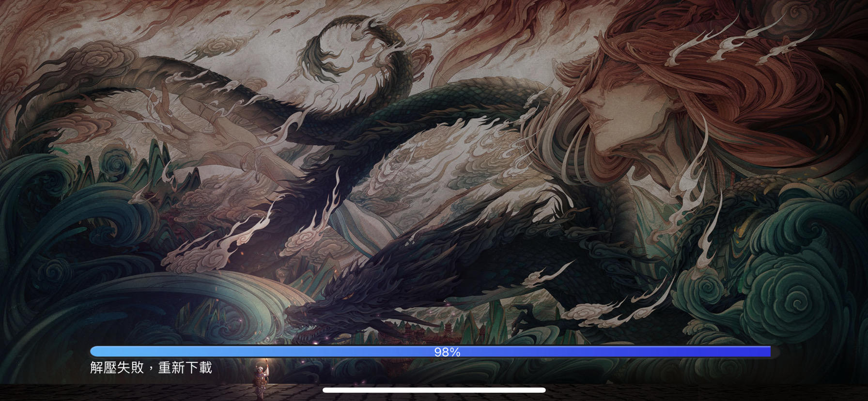Click the 98% progress percentage label
This screenshot has width=868, height=401.
(x=447, y=353)
